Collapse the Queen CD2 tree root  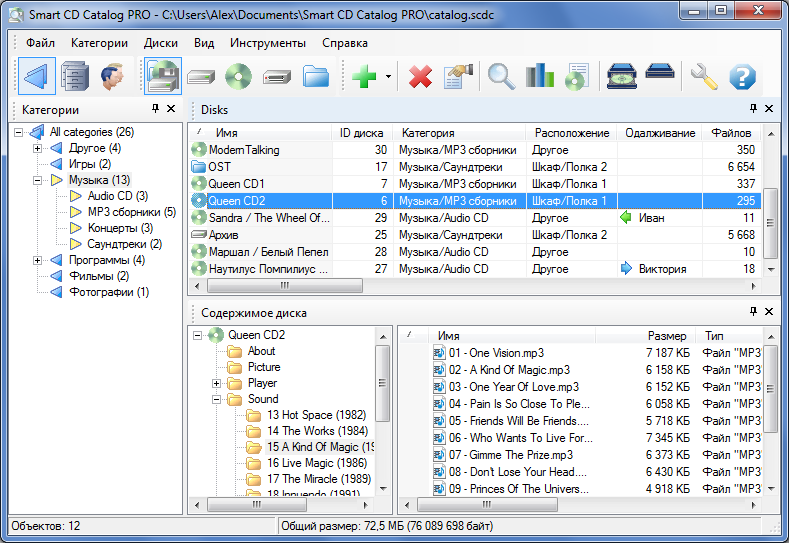[198, 335]
